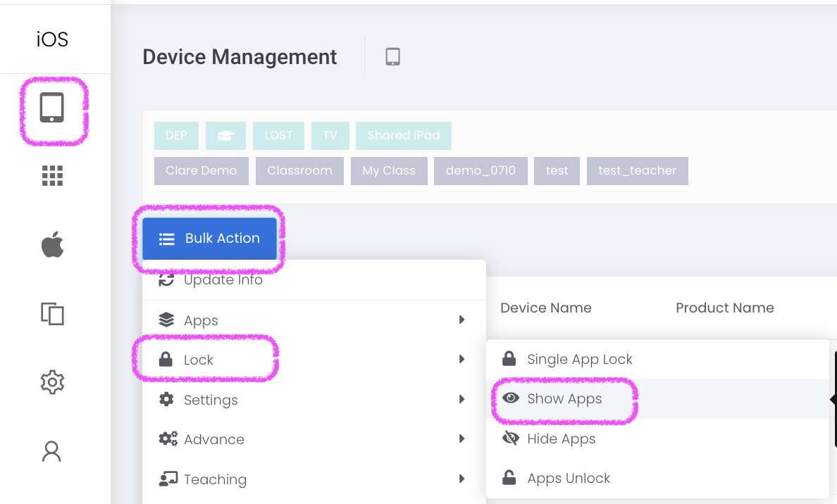The width and height of the screenshot is (837, 504).
Task: Click the iOS label in sidebar
Action: pyautogui.click(x=52, y=39)
